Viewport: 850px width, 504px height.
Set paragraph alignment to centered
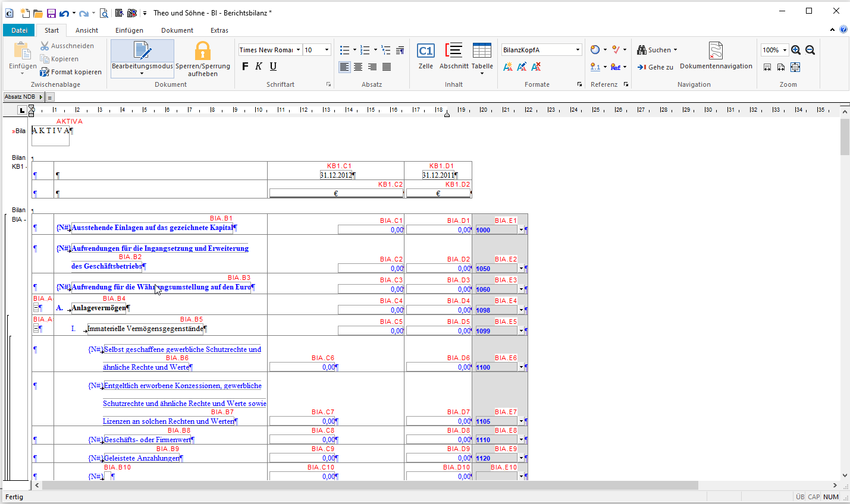coord(358,67)
